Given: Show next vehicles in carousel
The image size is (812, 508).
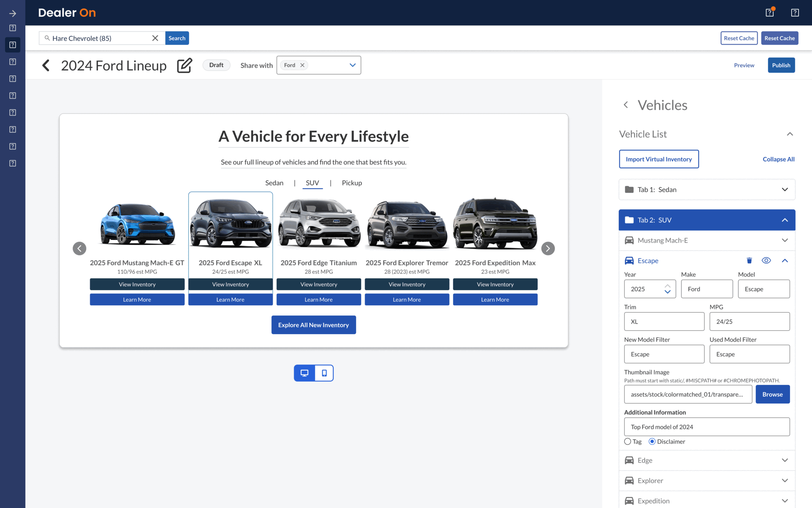Looking at the screenshot, I should coord(548,248).
